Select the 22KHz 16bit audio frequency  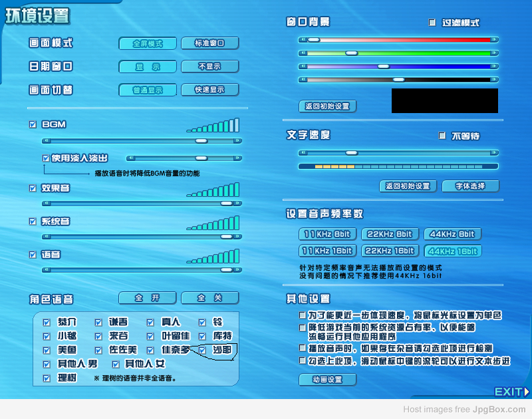coord(390,251)
